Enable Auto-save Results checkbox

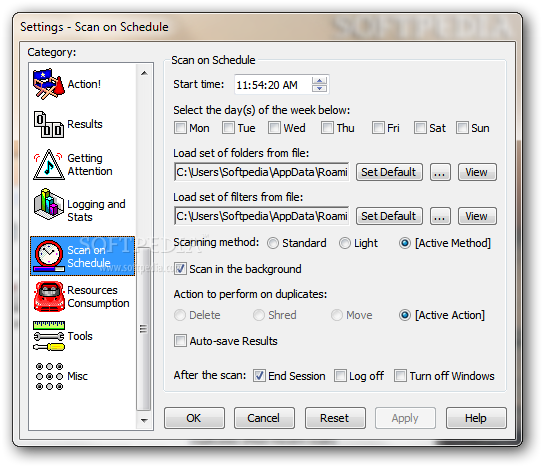[x=180, y=341]
